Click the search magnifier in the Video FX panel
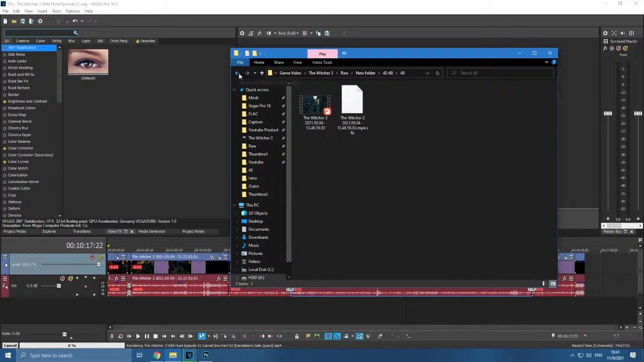This screenshot has width=644, height=362. pos(75,33)
